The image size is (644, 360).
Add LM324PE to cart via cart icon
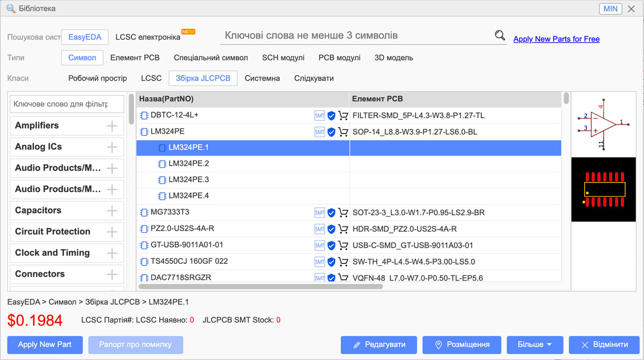point(343,131)
